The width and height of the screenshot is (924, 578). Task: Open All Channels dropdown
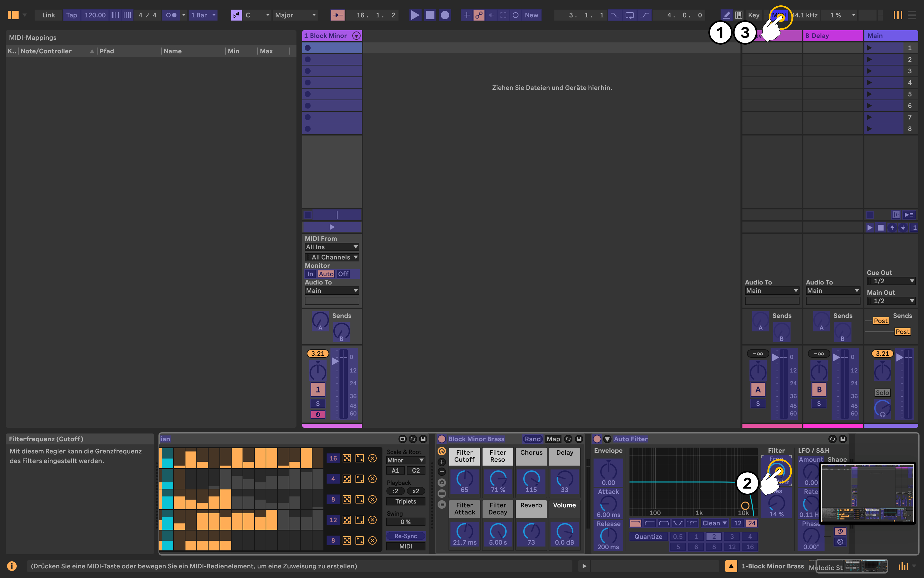[332, 257]
